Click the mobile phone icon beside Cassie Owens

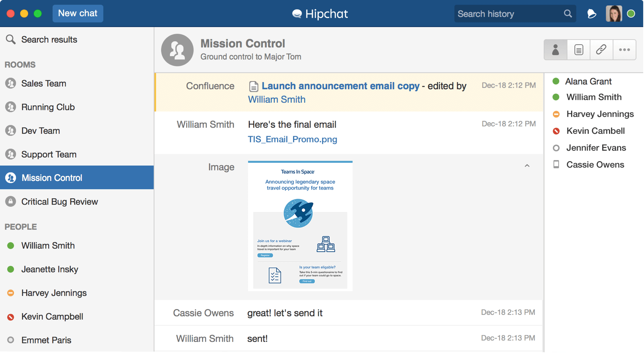point(556,164)
